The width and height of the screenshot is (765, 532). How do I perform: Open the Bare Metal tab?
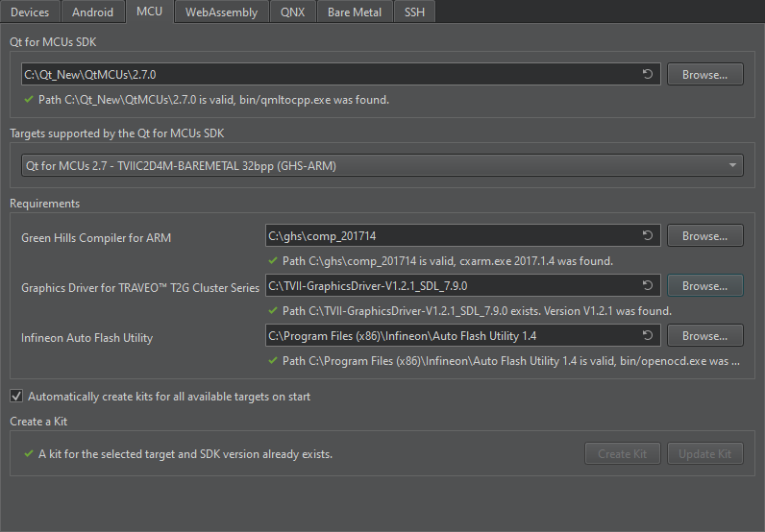coord(355,12)
